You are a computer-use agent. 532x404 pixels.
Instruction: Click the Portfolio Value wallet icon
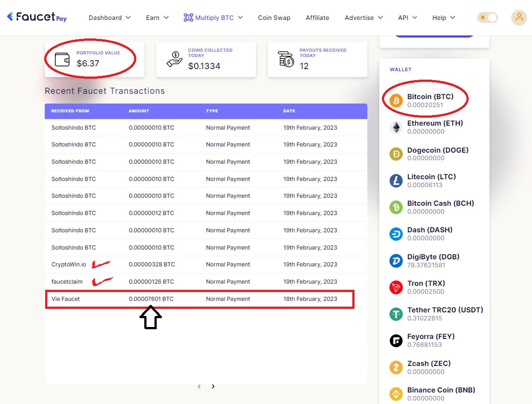tap(62, 59)
